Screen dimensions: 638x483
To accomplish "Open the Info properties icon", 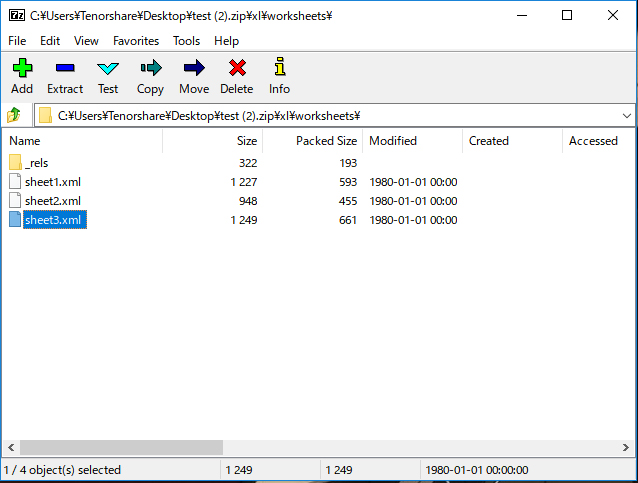I will click(x=279, y=69).
